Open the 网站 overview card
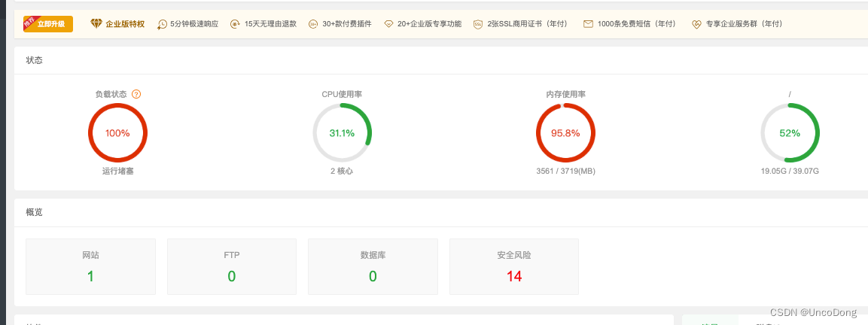 click(91, 267)
